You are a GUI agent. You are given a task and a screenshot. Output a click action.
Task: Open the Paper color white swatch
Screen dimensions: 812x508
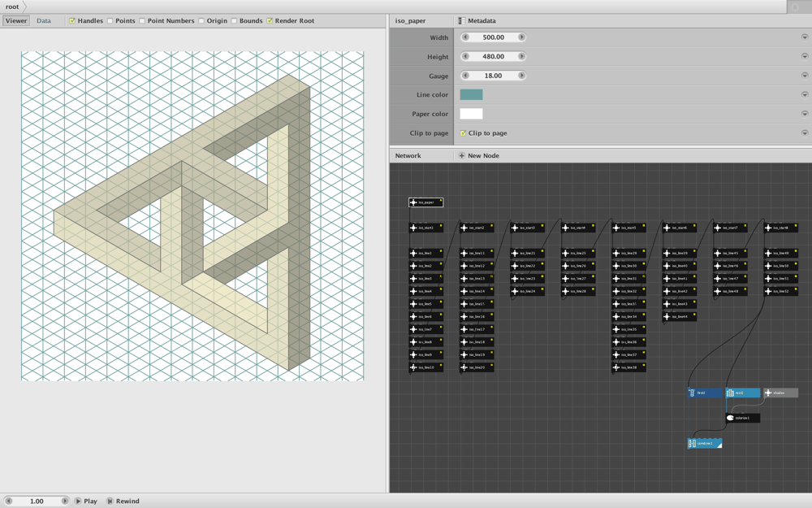pos(471,114)
